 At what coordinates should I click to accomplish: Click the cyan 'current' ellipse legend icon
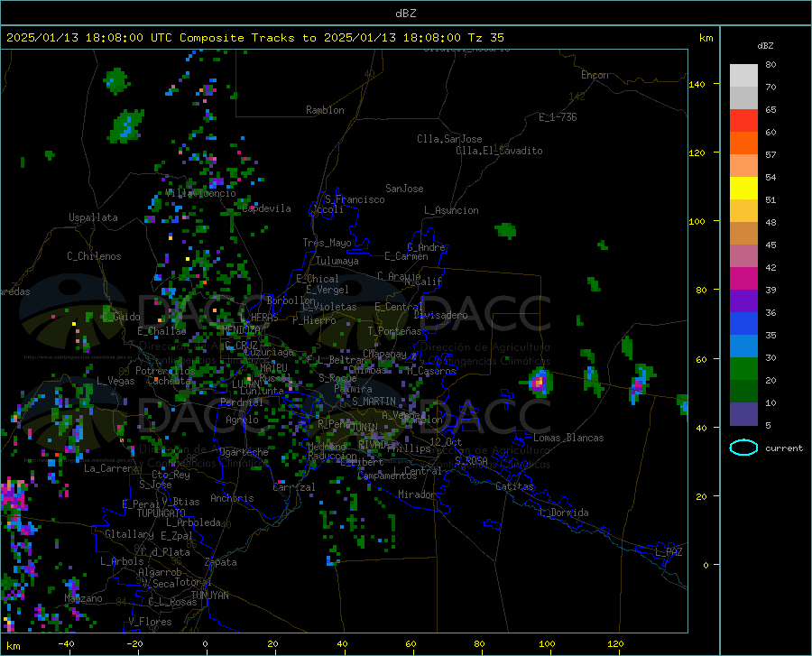[x=743, y=448]
